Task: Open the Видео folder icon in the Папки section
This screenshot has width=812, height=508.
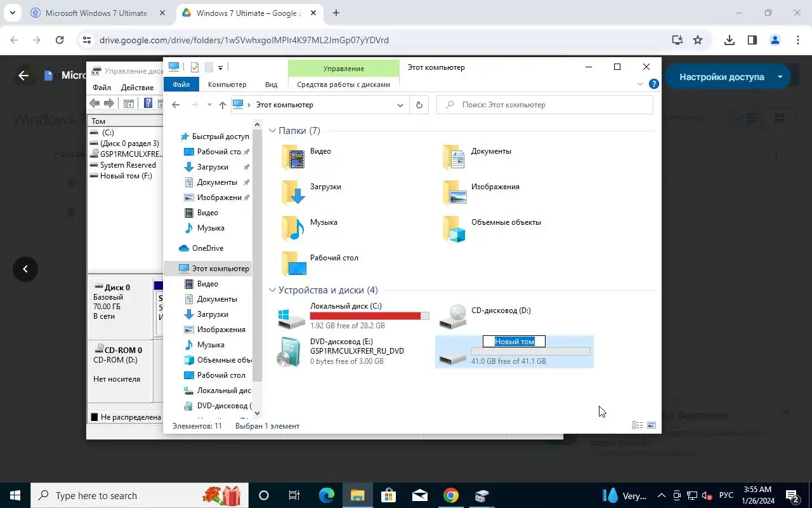Action: point(293,156)
